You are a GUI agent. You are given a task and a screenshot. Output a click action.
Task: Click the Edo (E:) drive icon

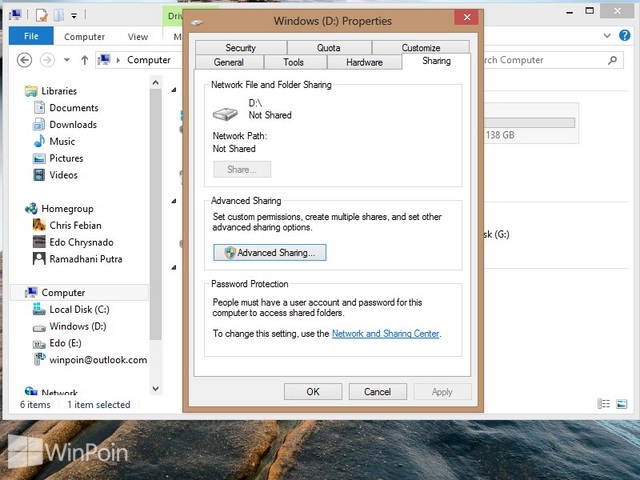coord(39,344)
